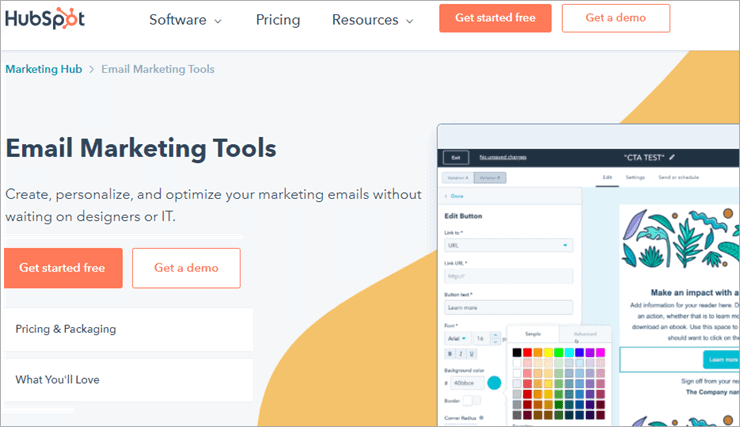The image size is (740, 427).
Task: Click Get started free below the headline
Action: pyautogui.click(x=63, y=268)
